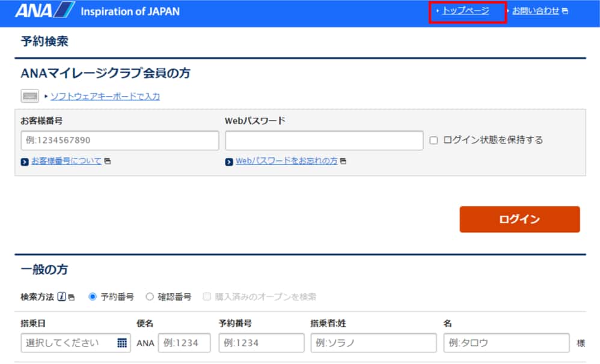Select the 確認番号 radio button
This screenshot has height=364, width=600.
[x=150, y=297]
